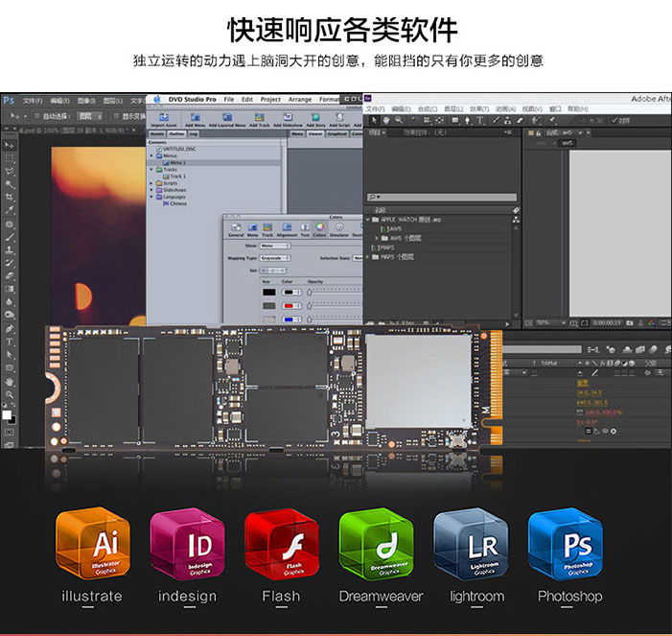Open the Colors pane in DVD preferences
The height and width of the screenshot is (636, 672).
(320, 230)
